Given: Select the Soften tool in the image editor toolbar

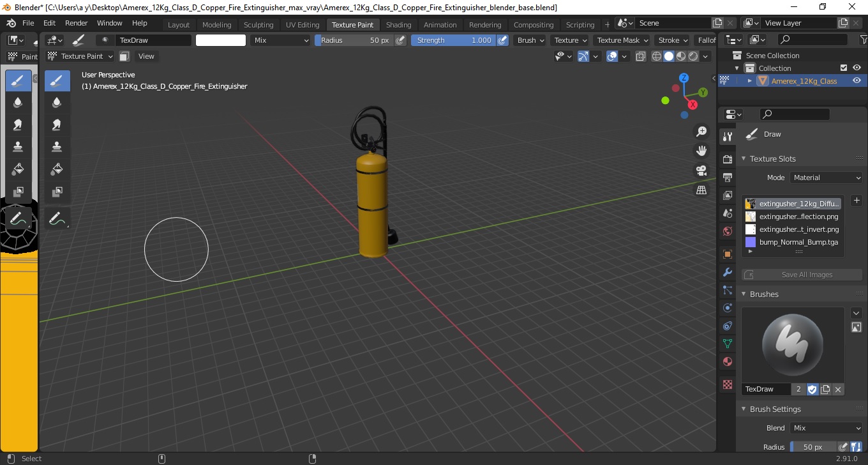Looking at the screenshot, I should pyautogui.click(x=19, y=103).
